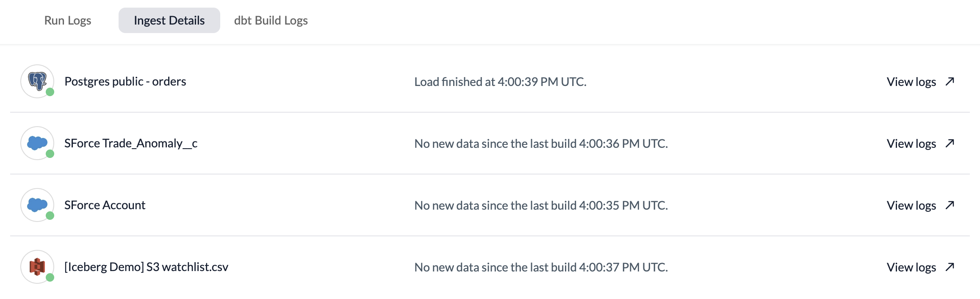
Task: View logs for Postgres public - orders
Action: pos(911,81)
